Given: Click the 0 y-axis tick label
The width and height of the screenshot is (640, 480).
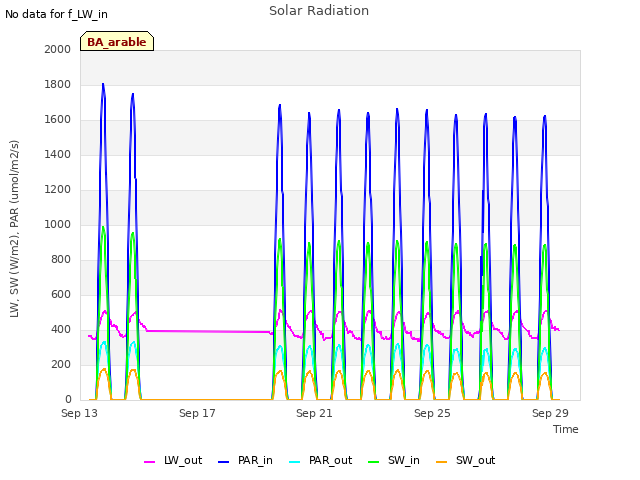Looking at the screenshot, I should [x=68, y=400].
